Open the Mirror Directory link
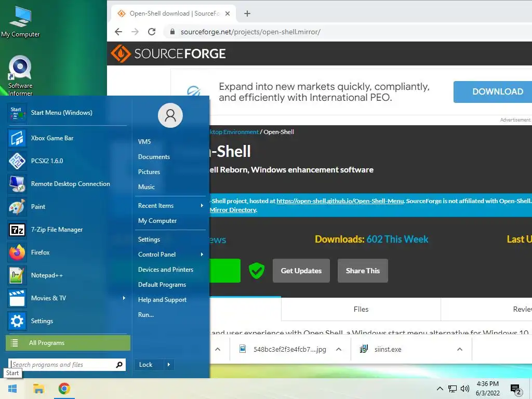 click(233, 210)
